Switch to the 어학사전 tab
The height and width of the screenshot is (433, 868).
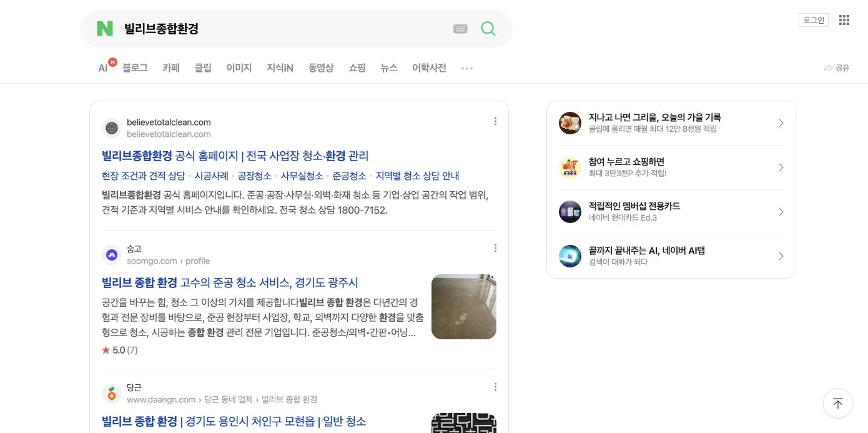[x=429, y=68]
